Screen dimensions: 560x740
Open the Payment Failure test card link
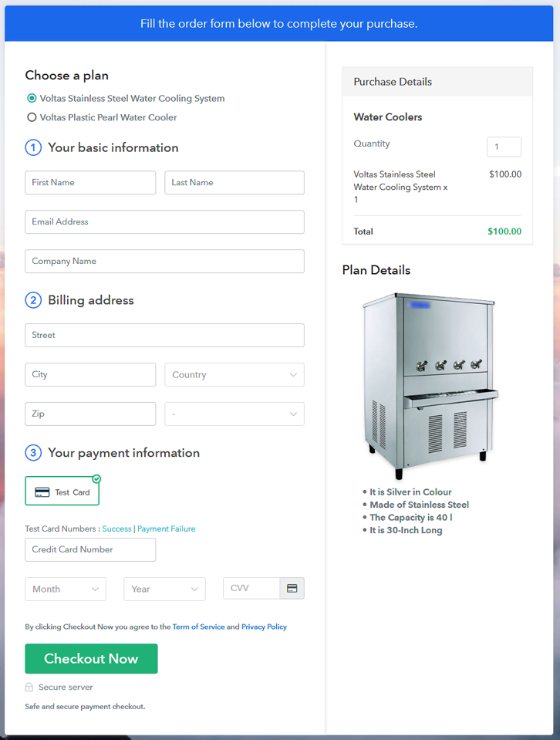pyautogui.click(x=166, y=529)
